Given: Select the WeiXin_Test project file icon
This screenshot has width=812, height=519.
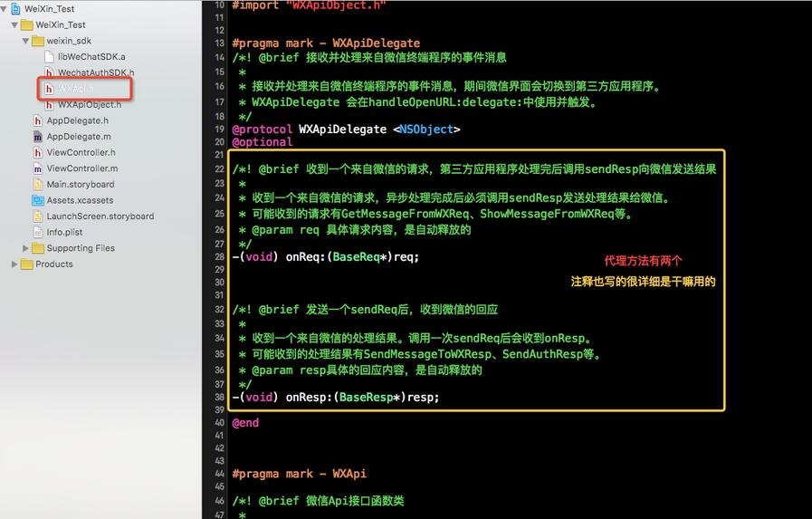Looking at the screenshot, I should (x=15, y=9).
